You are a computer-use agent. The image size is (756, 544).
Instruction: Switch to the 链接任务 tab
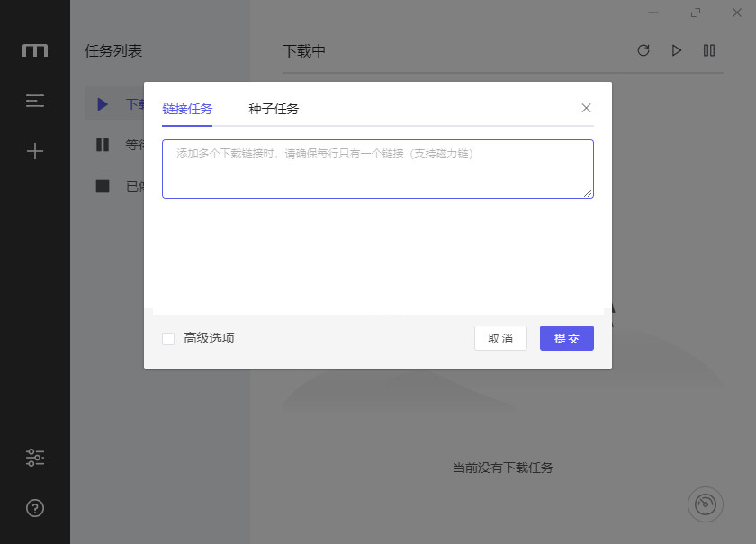tap(187, 109)
